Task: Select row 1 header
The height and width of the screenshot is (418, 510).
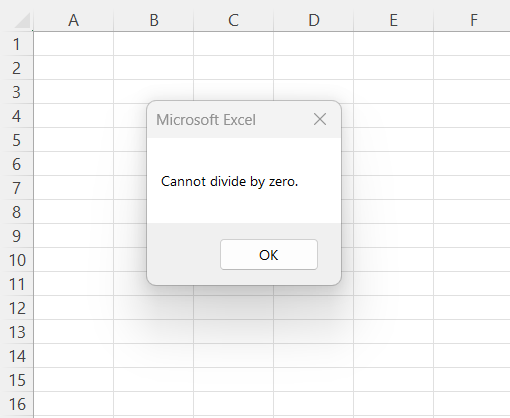Action: [17, 44]
